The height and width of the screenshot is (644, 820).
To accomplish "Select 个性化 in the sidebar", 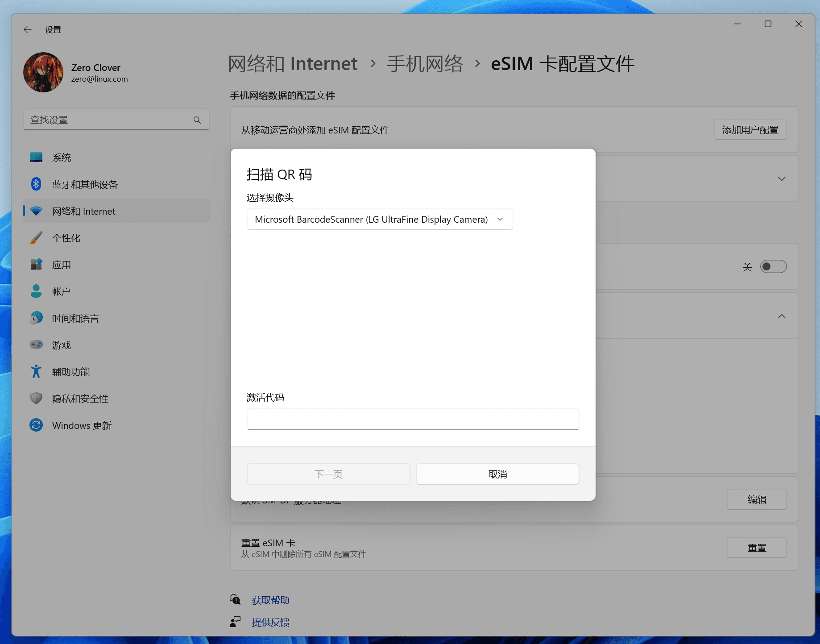I will point(116,238).
